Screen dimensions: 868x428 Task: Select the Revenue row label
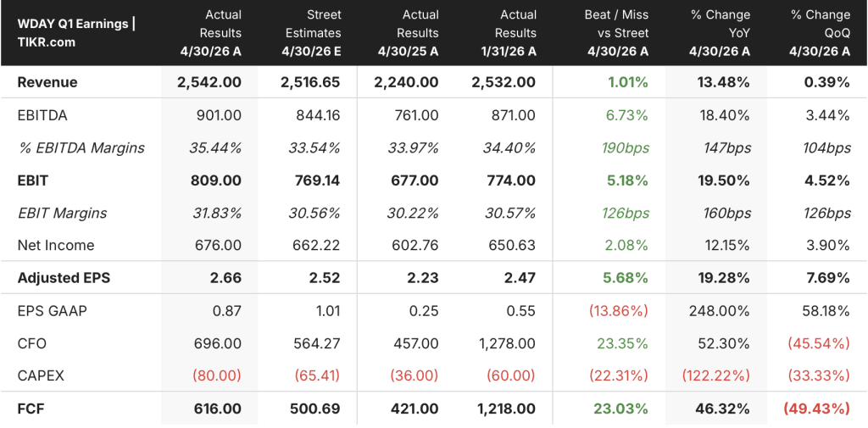(47, 82)
